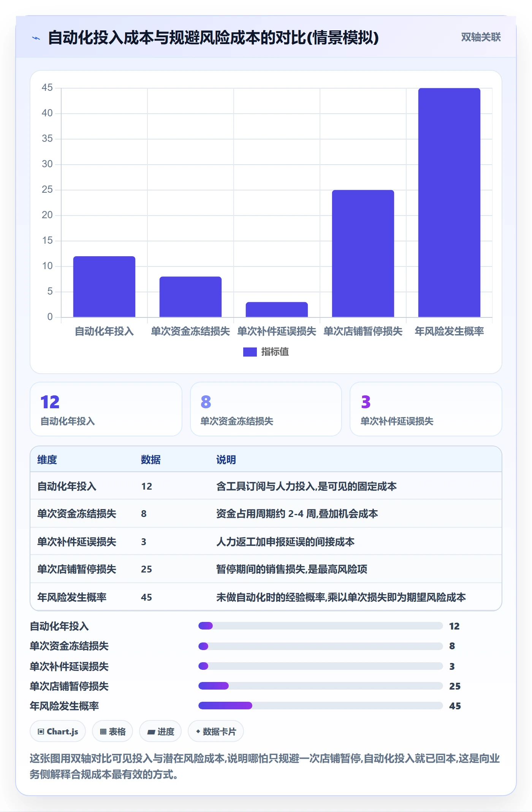Click table cell 年风险发生概率
This screenshot has width=532, height=812.
pyautogui.click(x=72, y=598)
